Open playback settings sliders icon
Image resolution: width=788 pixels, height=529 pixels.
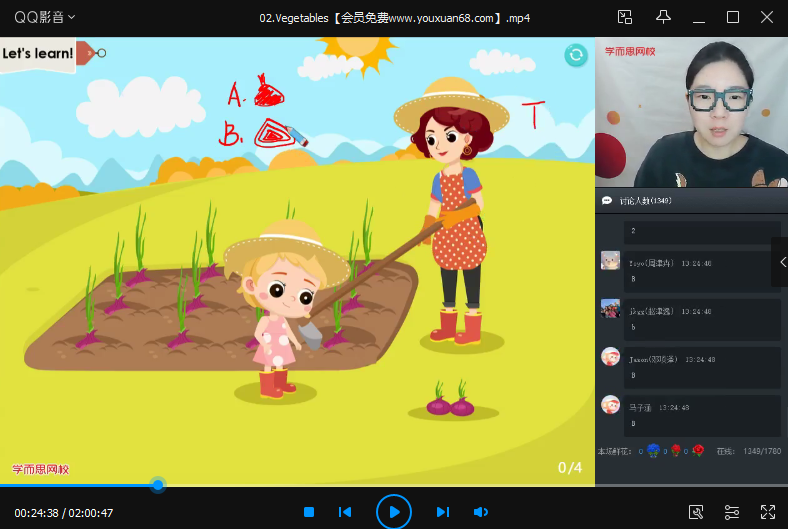coord(732,512)
